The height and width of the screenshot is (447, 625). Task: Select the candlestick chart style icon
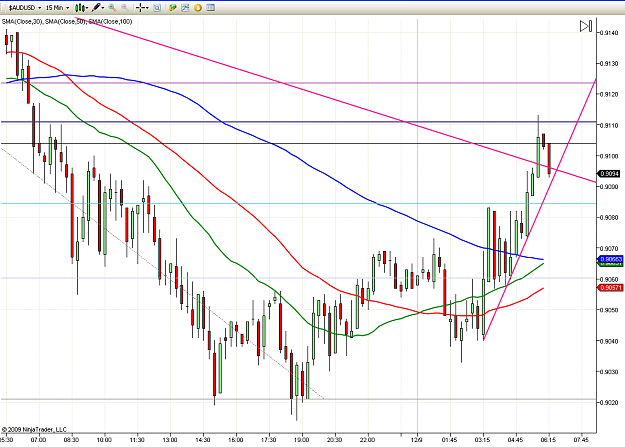point(80,8)
